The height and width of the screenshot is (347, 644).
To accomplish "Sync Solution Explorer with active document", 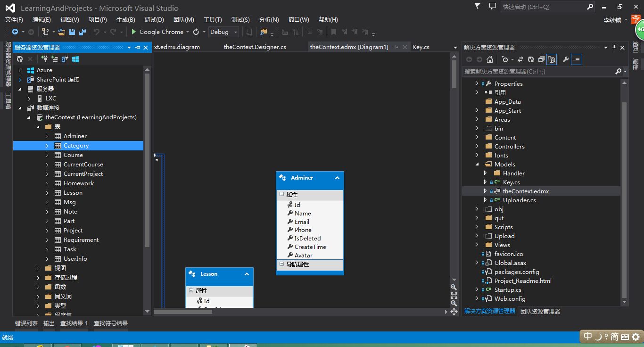I will [520, 59].
